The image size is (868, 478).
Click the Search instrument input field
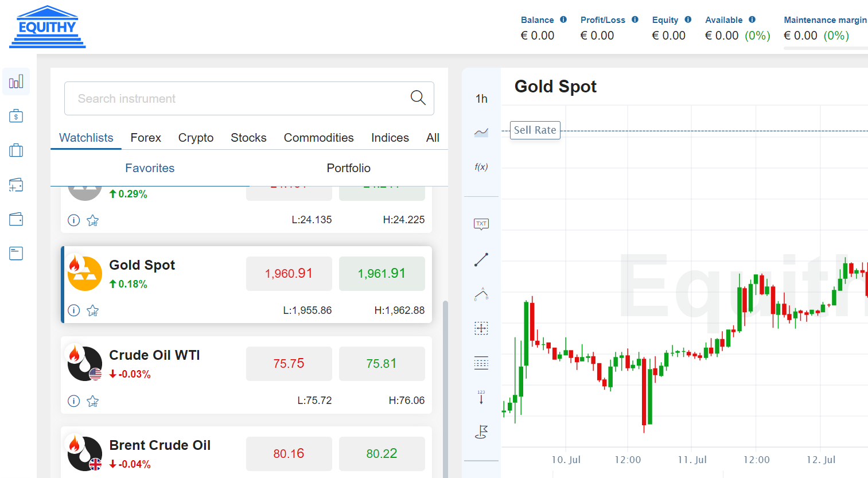249,98
